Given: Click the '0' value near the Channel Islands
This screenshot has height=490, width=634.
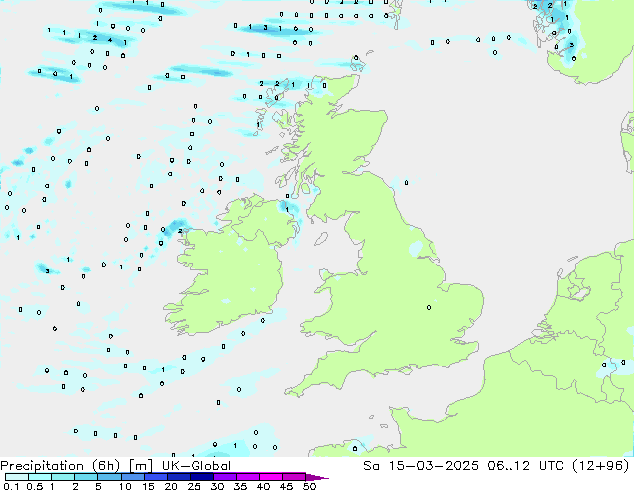Looking at the screenshot, I should 355,448.
